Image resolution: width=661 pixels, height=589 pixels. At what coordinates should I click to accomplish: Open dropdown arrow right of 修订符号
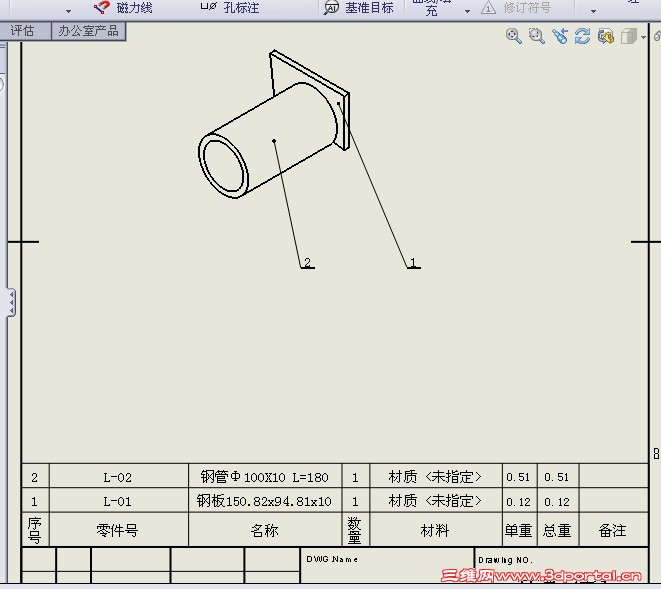pos(593,11)
